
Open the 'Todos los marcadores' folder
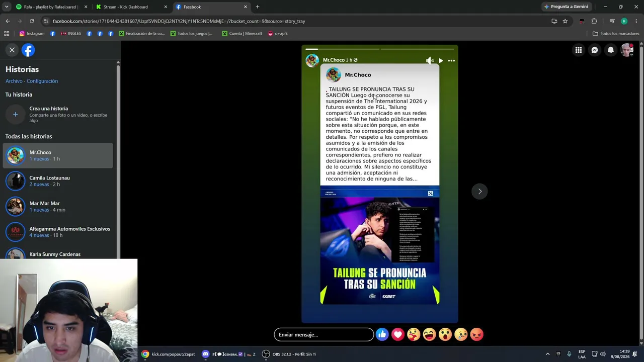[x=616, y=34]
